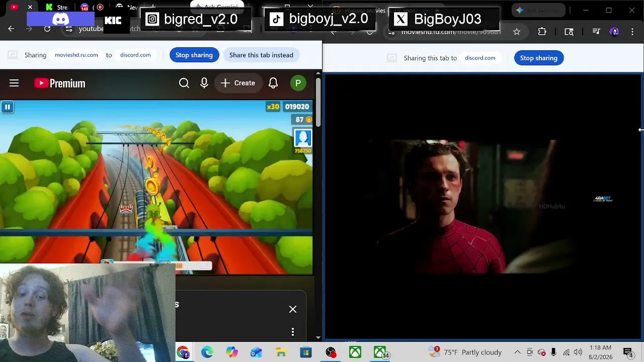Stop sharing in the movie browser window

pyautogui.click(x=539, y=58)
